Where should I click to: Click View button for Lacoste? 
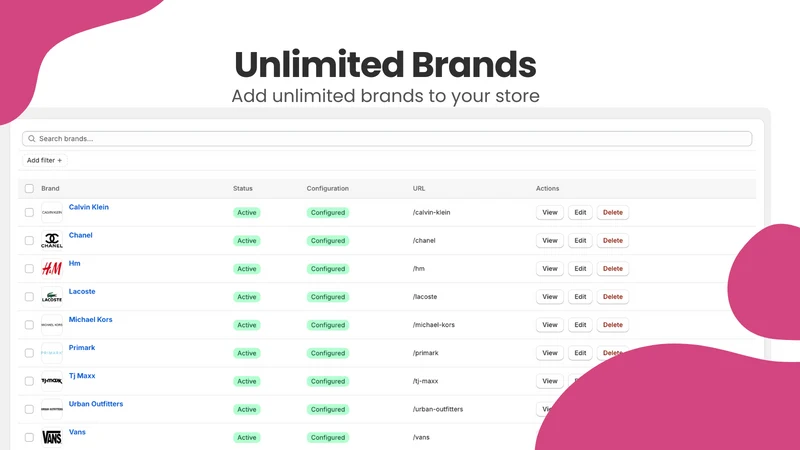[x=549, y=296]
